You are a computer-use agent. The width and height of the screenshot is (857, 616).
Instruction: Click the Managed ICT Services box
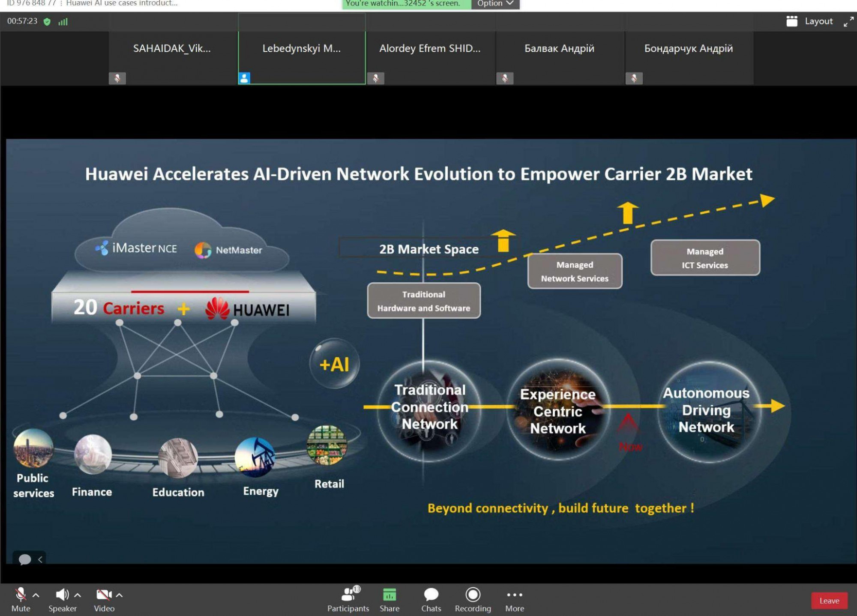[705, 258]
